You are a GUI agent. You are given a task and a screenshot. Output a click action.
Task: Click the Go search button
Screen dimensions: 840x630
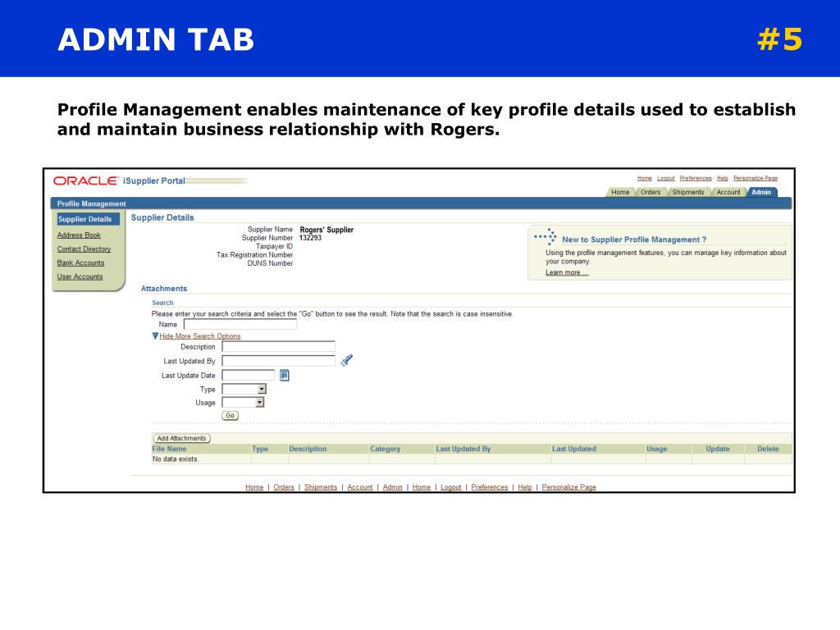(230, 416)
